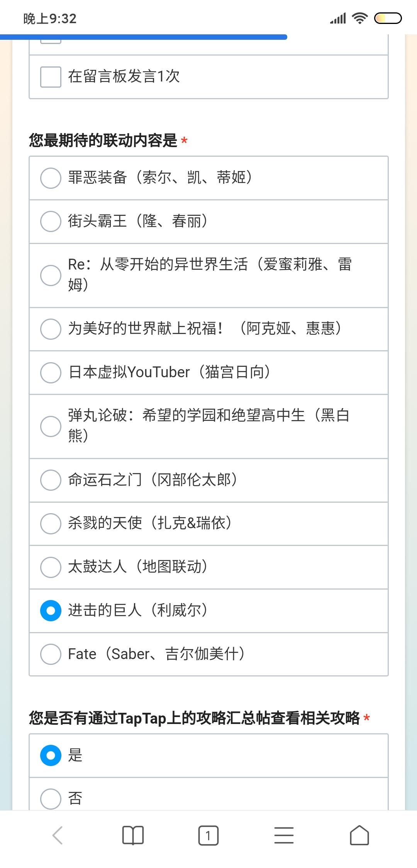Tap the cellular signal bars icon

point(338,18)
